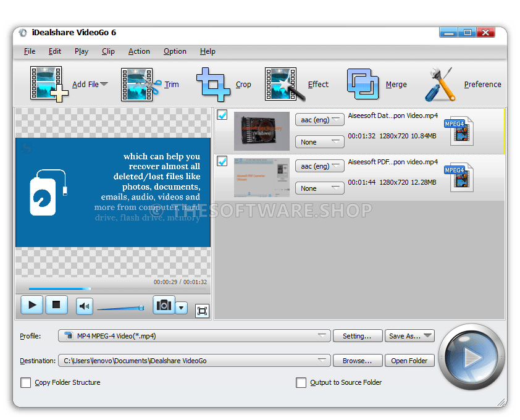Image resolution: width=520 pixels, height=420 pixels.
Task: Select the data recovery video thumbnail
Action: click(262, 131)
